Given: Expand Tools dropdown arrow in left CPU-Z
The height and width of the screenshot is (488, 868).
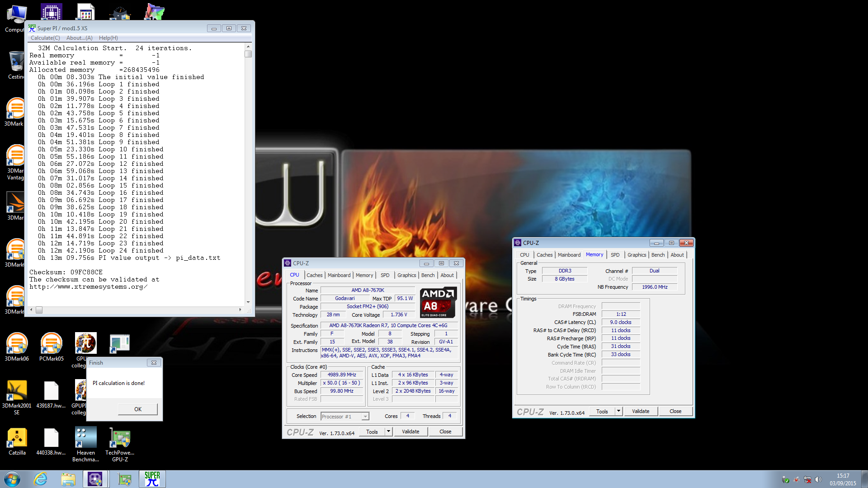Looking at the screenshot, I should [388, 432].
